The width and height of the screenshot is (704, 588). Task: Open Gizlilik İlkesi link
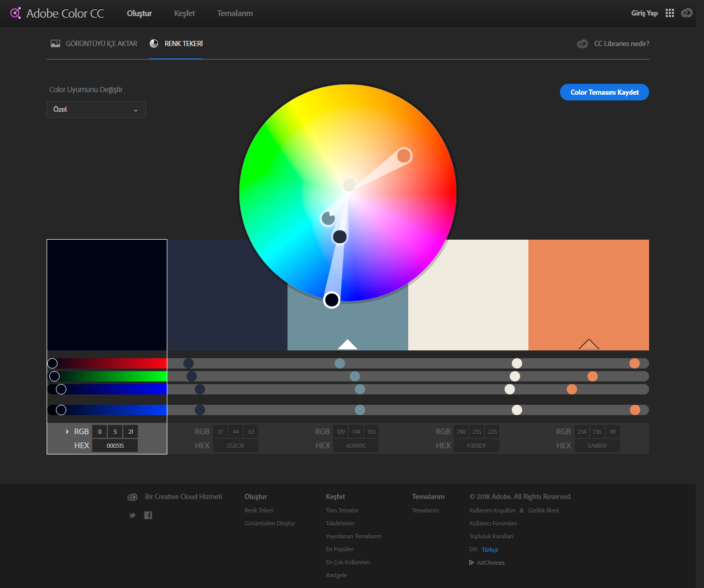click(x=543, y=510)
